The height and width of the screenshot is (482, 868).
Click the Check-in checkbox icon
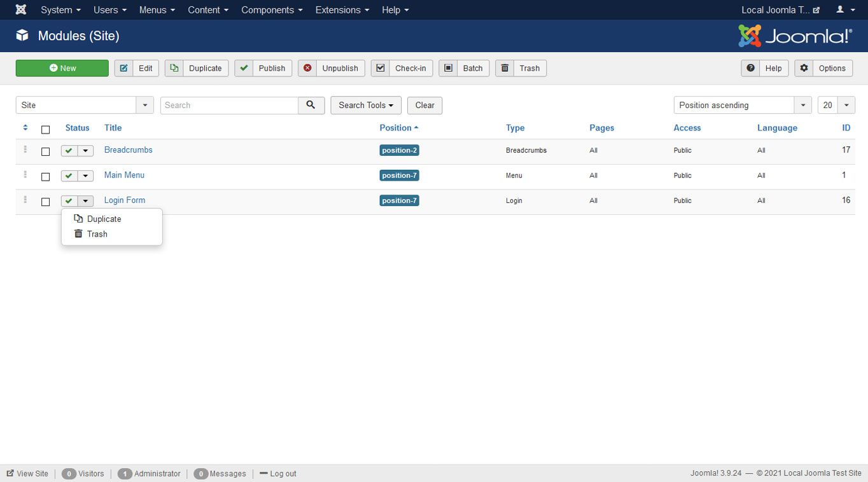(381, 68)
